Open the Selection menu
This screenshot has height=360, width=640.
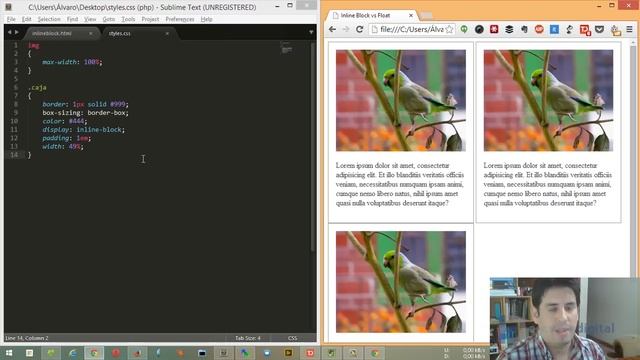pyautogui.click(x=49, y=19)
